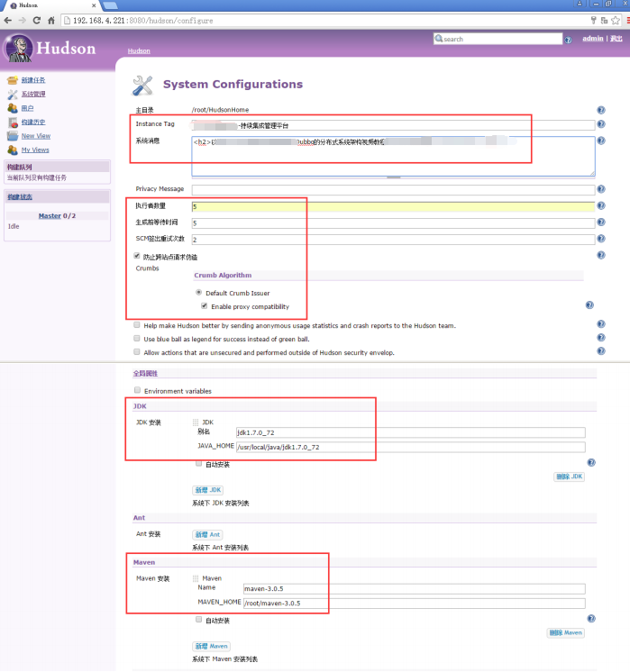Viewport: 630px width, 672px height.
Task: Open help for Privacy Message
Action: (x=601, y=189)
